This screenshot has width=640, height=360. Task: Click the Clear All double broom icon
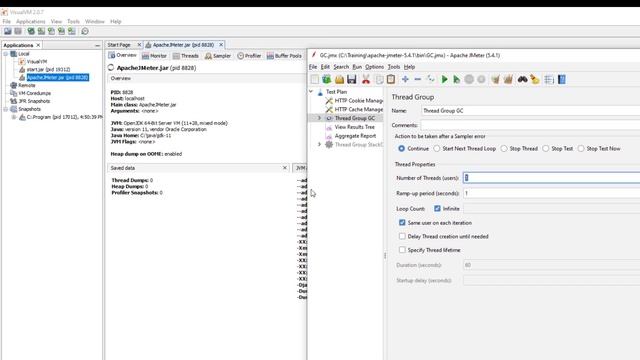508,80
